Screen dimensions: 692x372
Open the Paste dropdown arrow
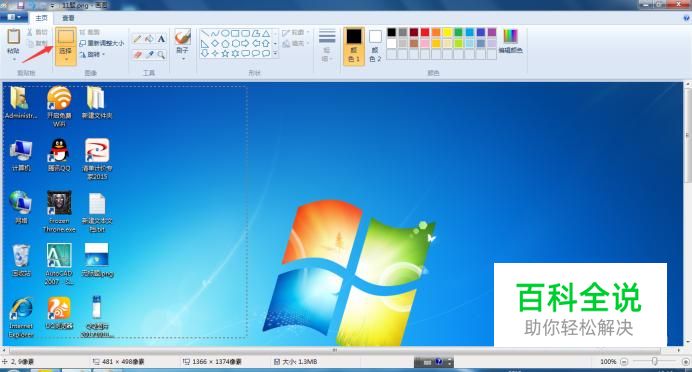(x=14, y=59)
